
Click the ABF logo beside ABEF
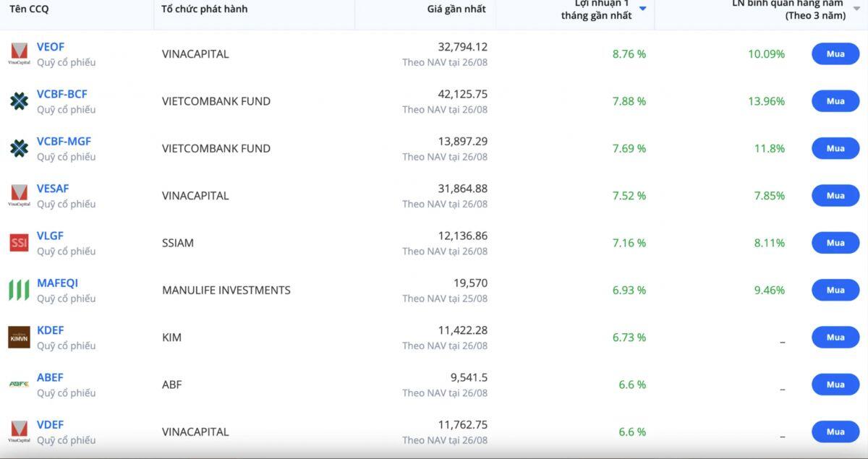click(x=19, y=385)
